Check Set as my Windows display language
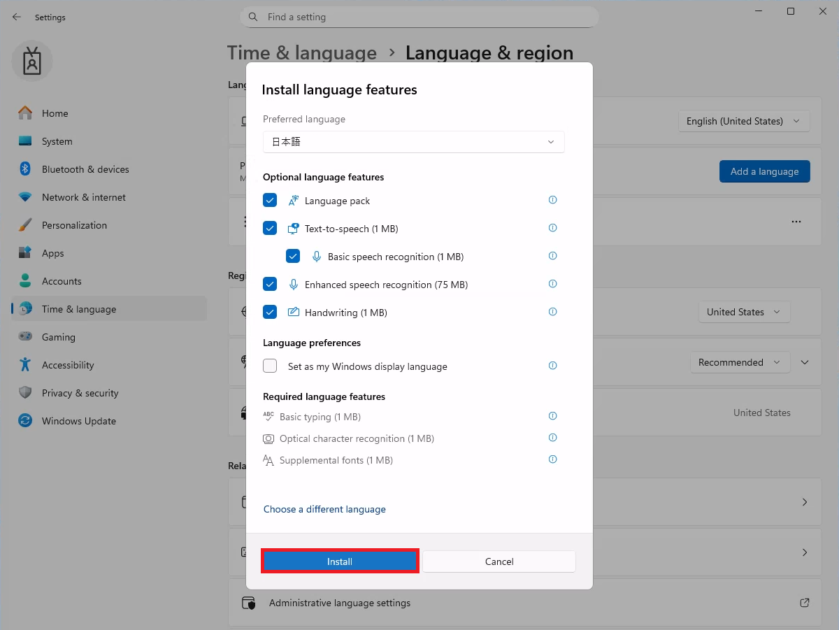 tap(270, 366)
